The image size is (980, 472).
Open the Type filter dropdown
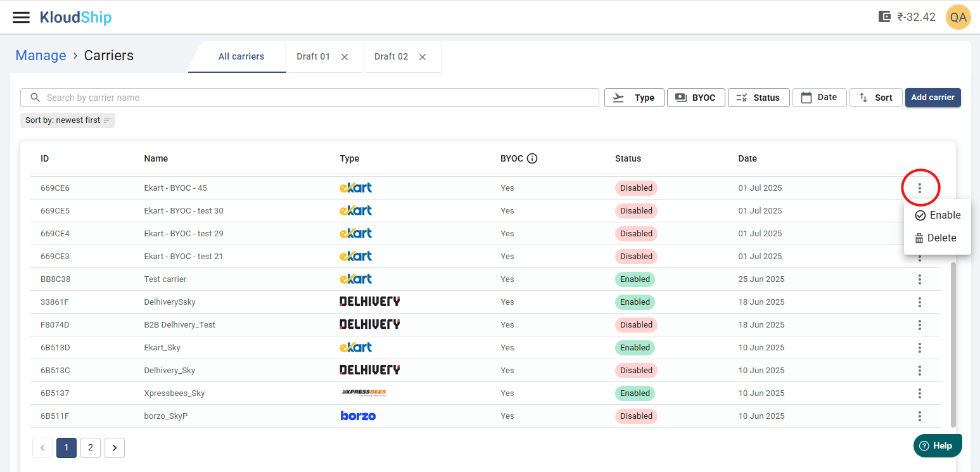point(634,98)
